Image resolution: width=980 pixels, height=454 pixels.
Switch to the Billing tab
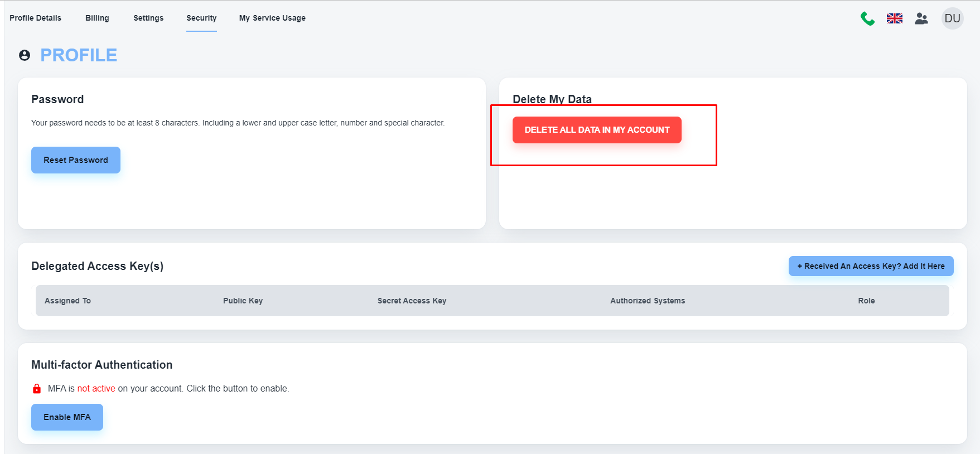pos(97,18)
